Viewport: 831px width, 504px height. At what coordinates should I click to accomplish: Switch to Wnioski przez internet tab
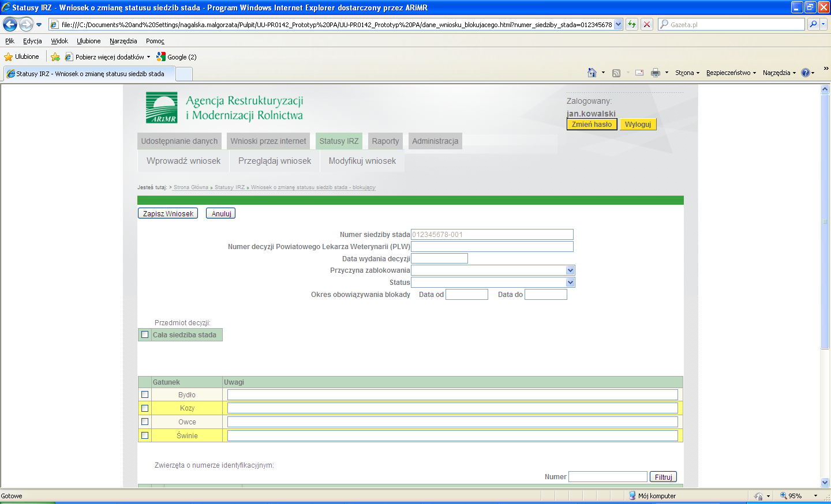click(x=268, y=141)
